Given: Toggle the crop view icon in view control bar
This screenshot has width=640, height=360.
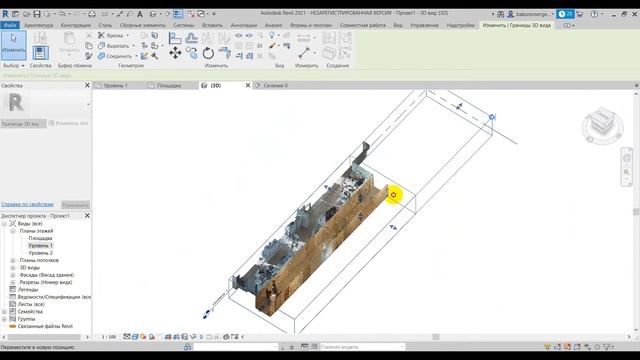Looking at the screenshot, I should click(x=168, y=337).
